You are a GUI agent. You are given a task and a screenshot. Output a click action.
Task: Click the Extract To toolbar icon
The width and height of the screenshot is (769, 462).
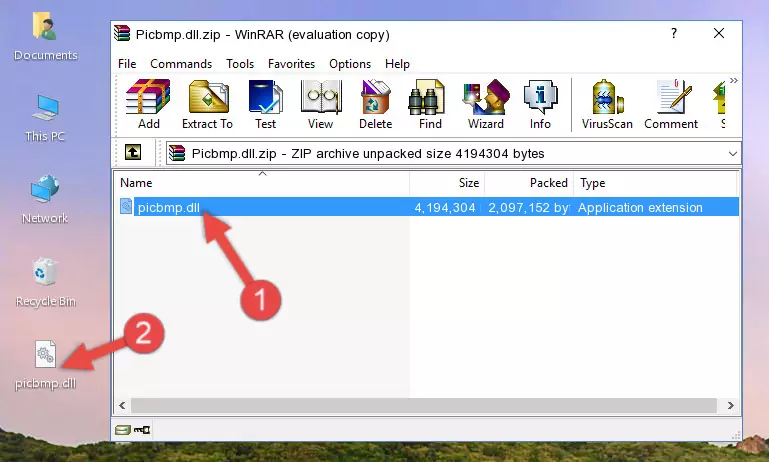207,104
